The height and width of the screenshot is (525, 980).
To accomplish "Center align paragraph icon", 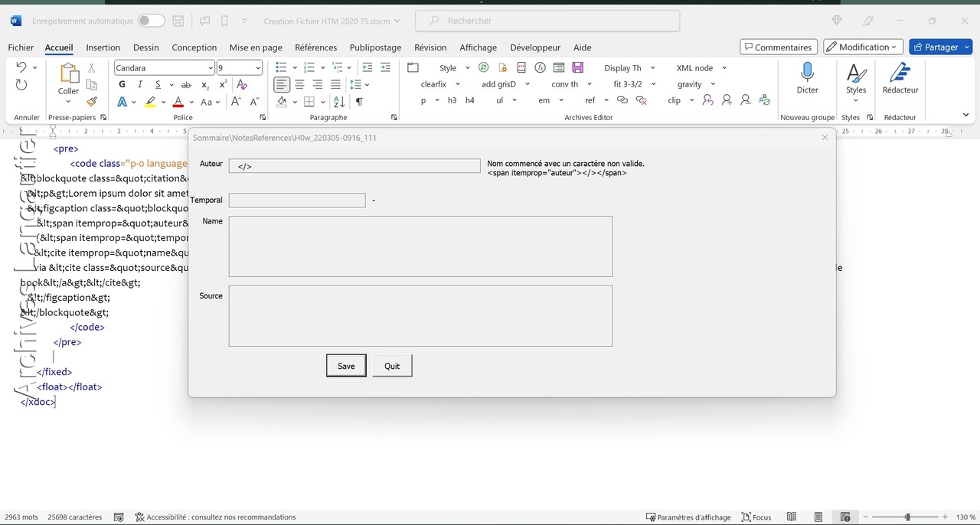I will (300, 85).
